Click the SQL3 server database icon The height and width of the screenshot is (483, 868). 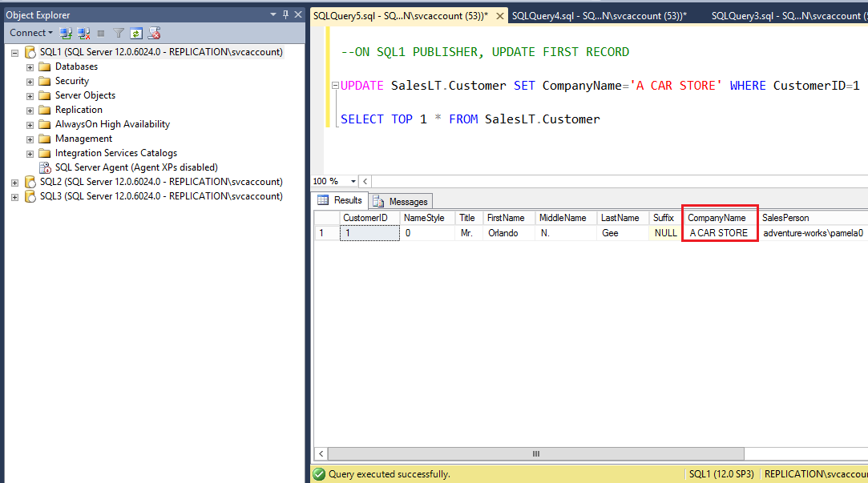point(30,196)
